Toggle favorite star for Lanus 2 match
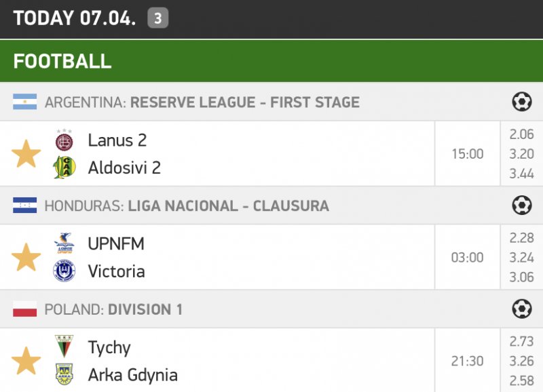Viewport: 543px width, 392px height. coord(26,154)
